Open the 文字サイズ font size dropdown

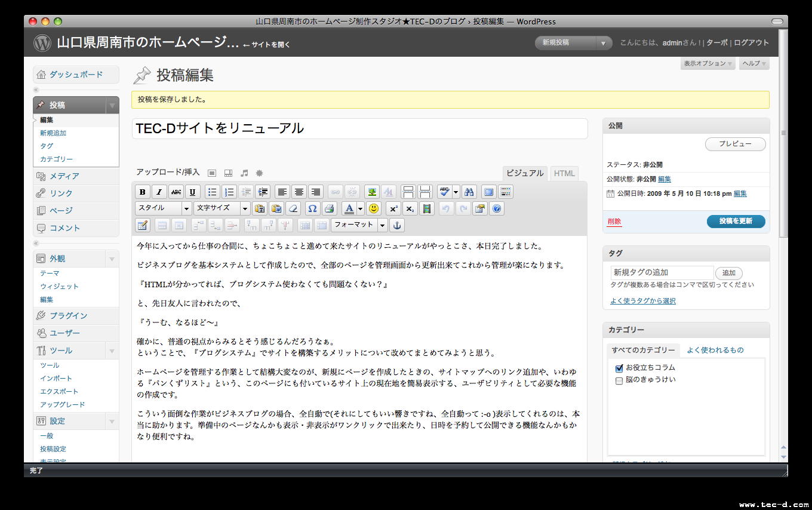222,208
